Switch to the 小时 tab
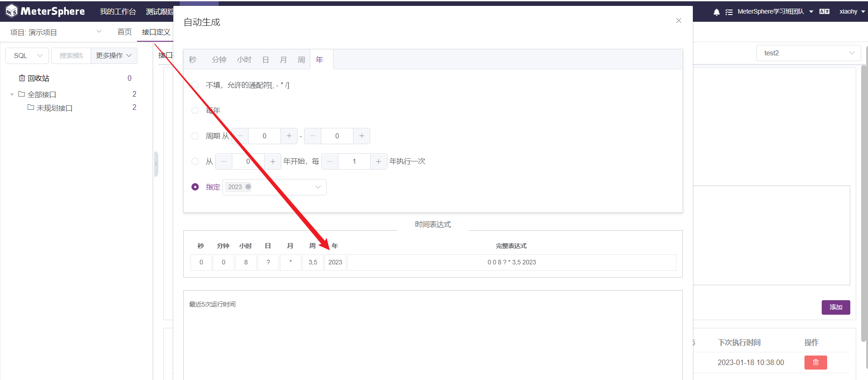This screenshot has height=380, width=868. (244, 59)
